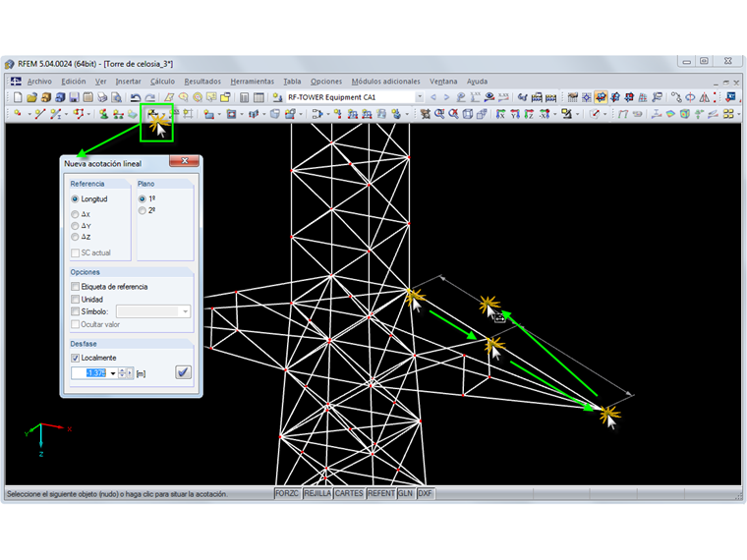Switch to view in X direction
Viewport: 747px width, 560px height.
(500, 114)
